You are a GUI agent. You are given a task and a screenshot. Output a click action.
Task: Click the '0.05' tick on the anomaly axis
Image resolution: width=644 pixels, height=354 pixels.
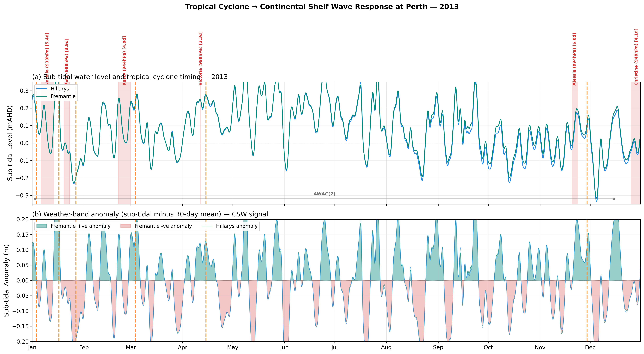(x=23, y=265)
